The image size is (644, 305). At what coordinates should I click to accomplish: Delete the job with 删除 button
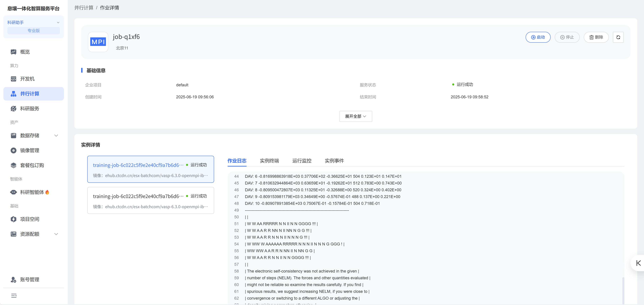[596, 37]
